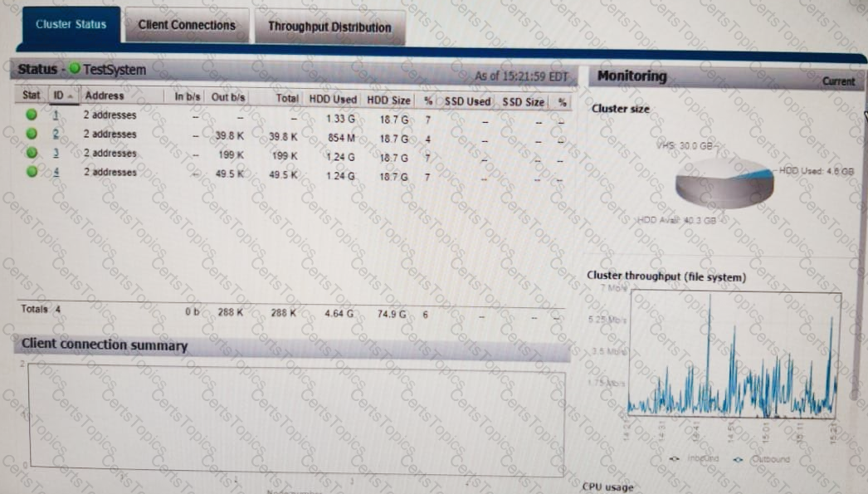The width and height of the screenshot is (868, 494).
Task: Click green status icon for node 1
Action: point(32,115)
